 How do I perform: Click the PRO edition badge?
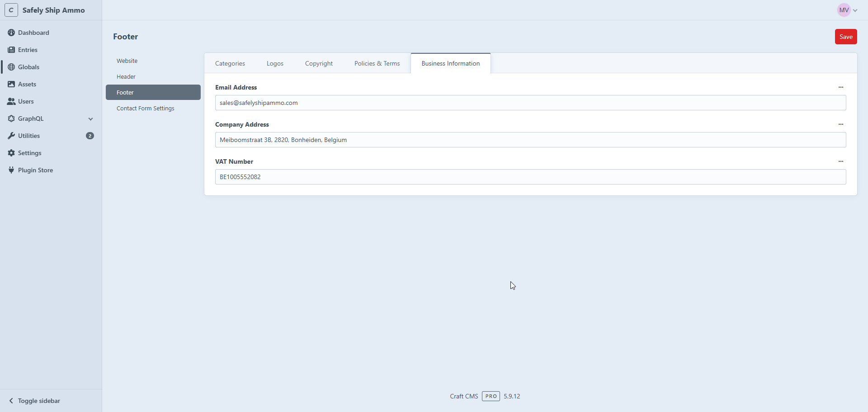coord(491,396)
